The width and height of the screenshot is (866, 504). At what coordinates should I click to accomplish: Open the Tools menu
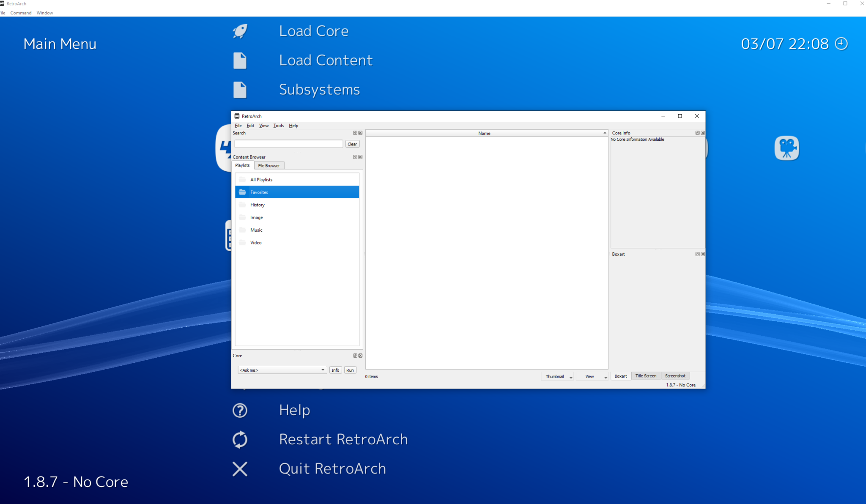click(x=278, y=126)
